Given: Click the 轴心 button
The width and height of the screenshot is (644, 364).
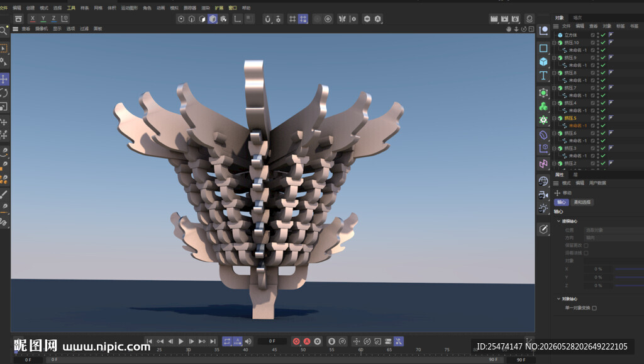Looking at the screenshot, I should click(562, 202).
